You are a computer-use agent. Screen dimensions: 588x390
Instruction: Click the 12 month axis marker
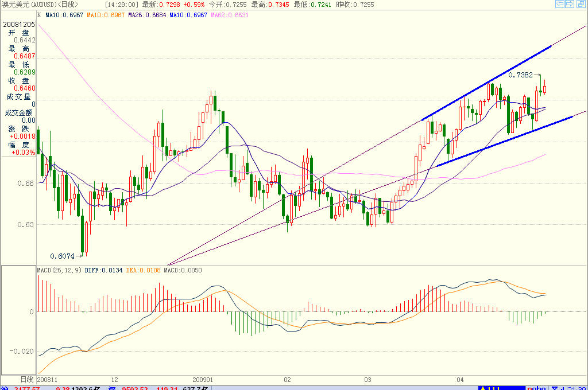coord(115,380)
